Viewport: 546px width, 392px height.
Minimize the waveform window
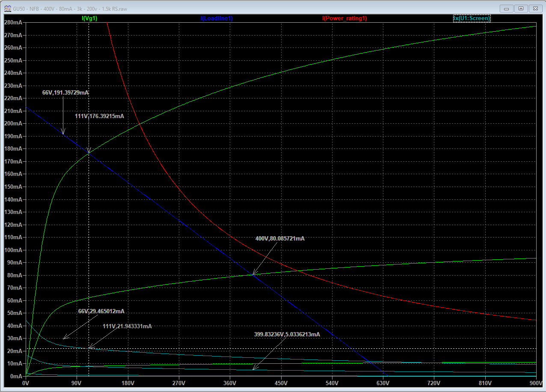(507, 8)
